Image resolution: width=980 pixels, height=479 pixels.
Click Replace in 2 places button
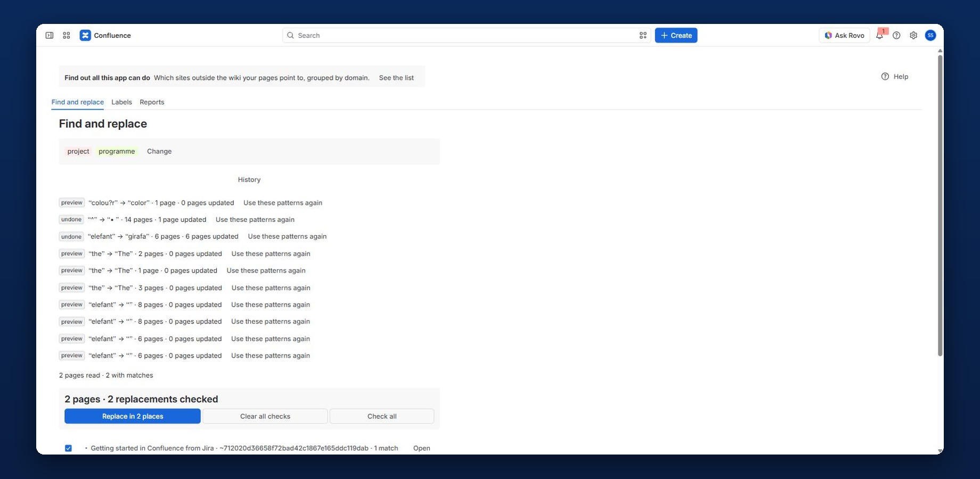133,416
